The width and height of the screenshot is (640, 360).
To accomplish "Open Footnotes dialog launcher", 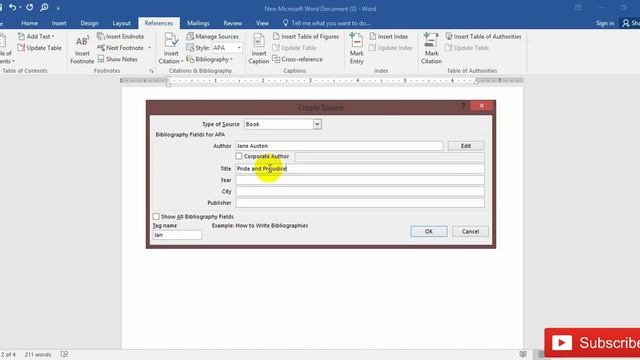I will tap(151, 71).
